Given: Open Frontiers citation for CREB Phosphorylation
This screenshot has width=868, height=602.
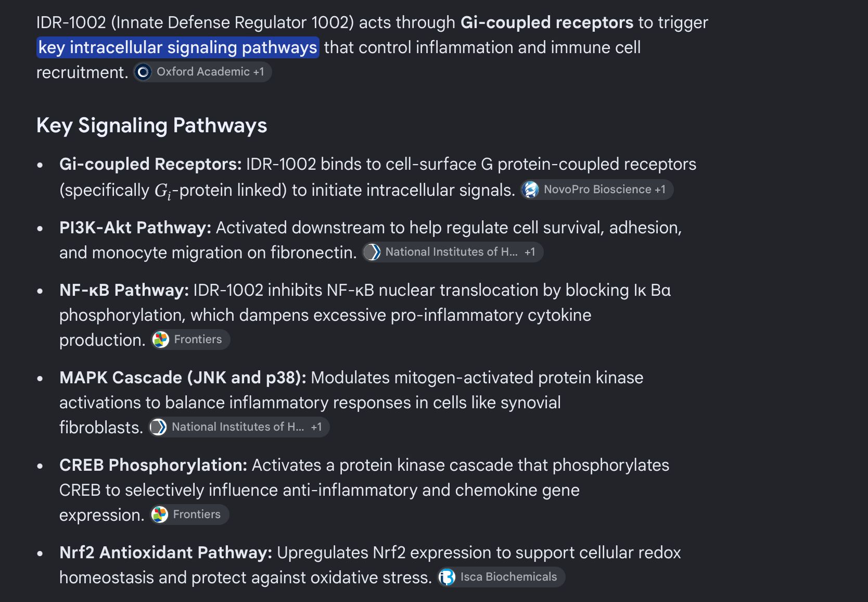Looking at the screenshot, I should tap(189, 515).
